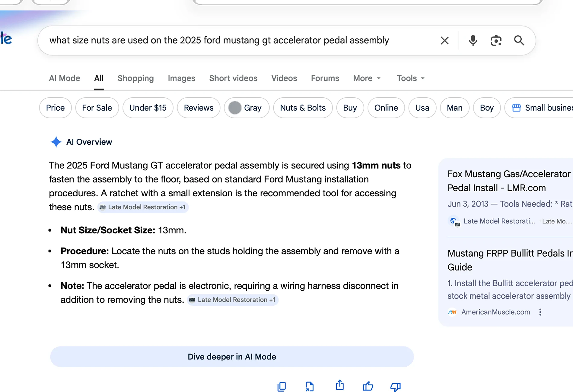The width and height of the screenshot is (573, 392).
Task: Click the AI Overview sparkle icon
Action: [x=56, y=142]
